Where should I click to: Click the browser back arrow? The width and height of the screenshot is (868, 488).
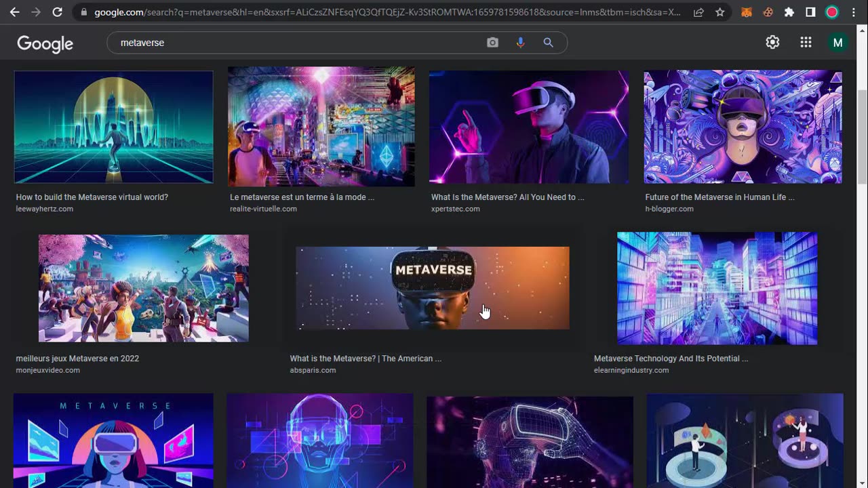tap(14, 12)
